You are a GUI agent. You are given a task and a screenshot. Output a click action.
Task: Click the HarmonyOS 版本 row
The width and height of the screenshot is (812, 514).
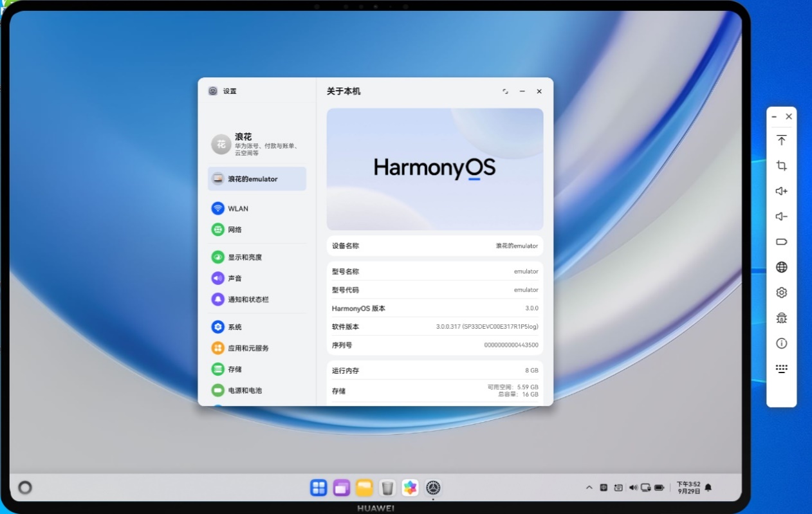[x=435, y=308]
